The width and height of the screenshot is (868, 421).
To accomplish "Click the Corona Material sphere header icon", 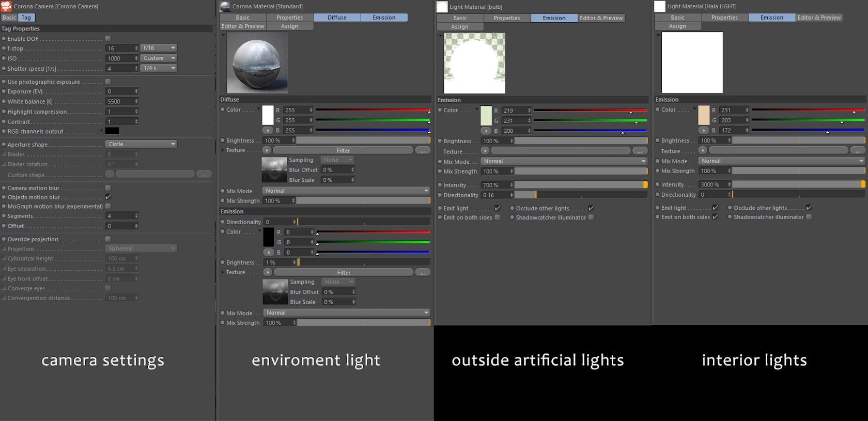I will pos(225,6).
